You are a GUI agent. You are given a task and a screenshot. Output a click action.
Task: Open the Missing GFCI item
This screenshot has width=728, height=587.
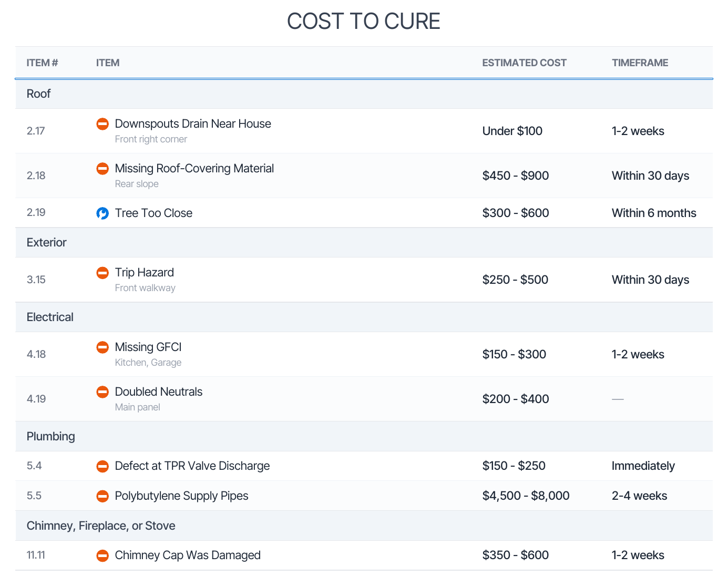point(148,347)
